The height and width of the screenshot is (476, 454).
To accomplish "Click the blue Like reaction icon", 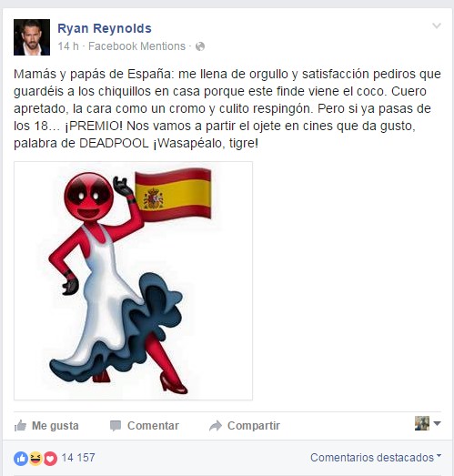I will 21,458.
